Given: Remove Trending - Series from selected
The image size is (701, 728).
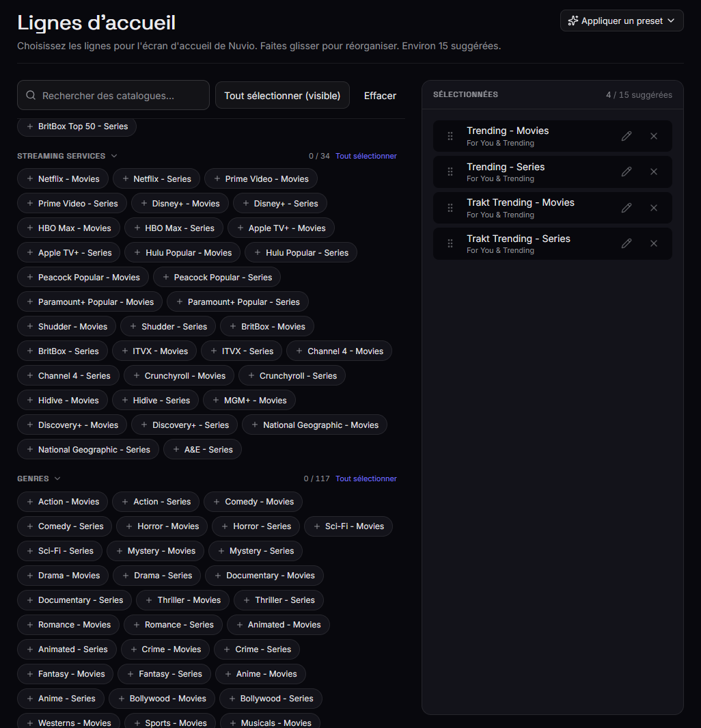Looking at the screenshot, I should coord(654,172).
